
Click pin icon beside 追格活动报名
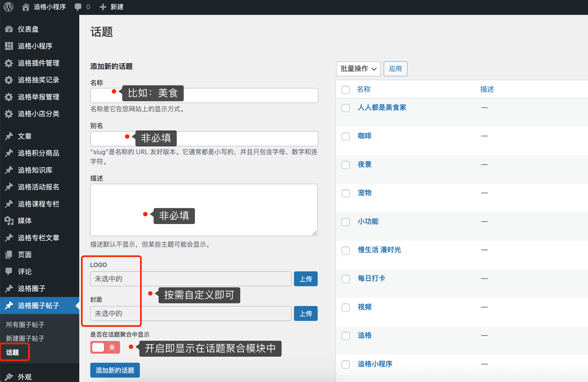click(9, 187)
